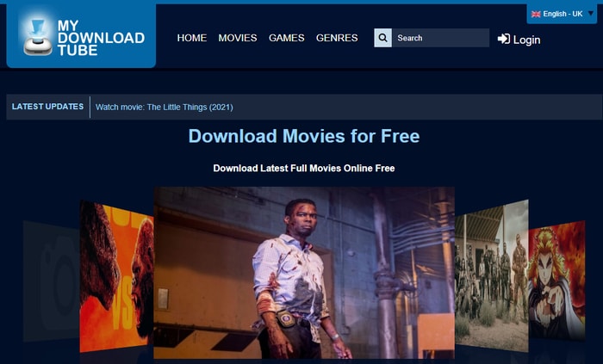The height and width of the screenshot is (364, 603).
Task: Open the GENRES menu item
Action: tap(337, 38)
